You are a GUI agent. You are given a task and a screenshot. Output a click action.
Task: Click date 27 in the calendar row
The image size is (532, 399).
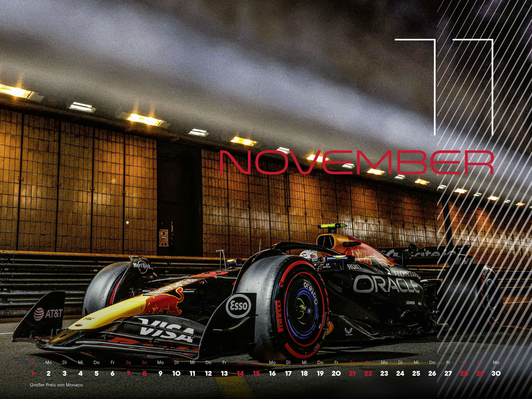tap(448, 374)
